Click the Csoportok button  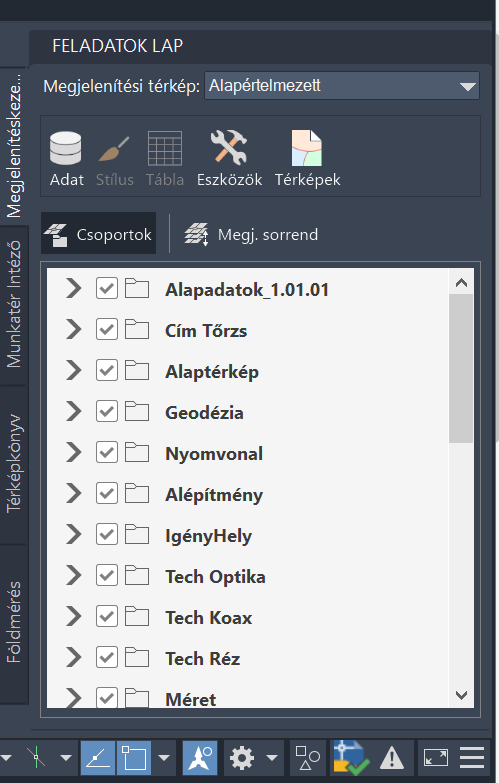(98, 234)
